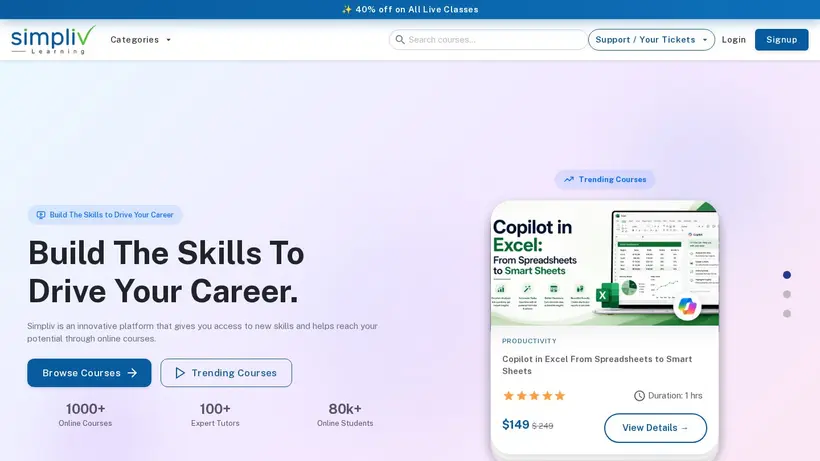
Task: Click the Build The Skills to Drive Your Career badge
Action: [105, 215]
